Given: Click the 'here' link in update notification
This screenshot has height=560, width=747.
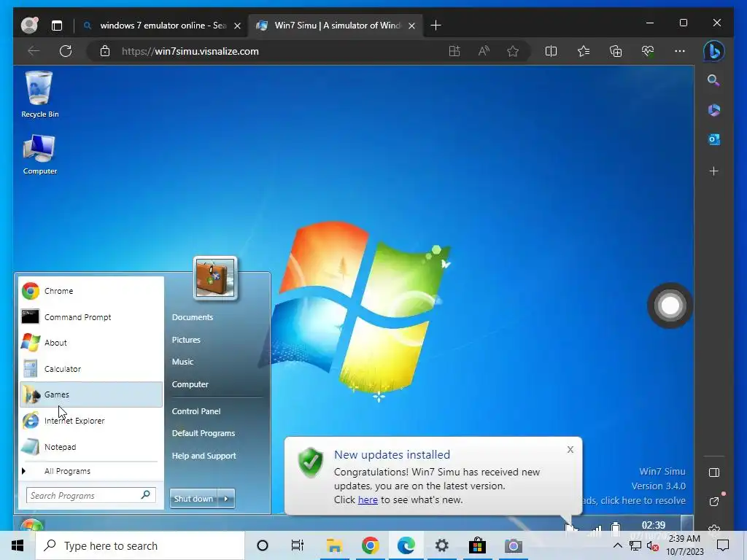Looking at the screenshot, I should (x=368, y=500).
